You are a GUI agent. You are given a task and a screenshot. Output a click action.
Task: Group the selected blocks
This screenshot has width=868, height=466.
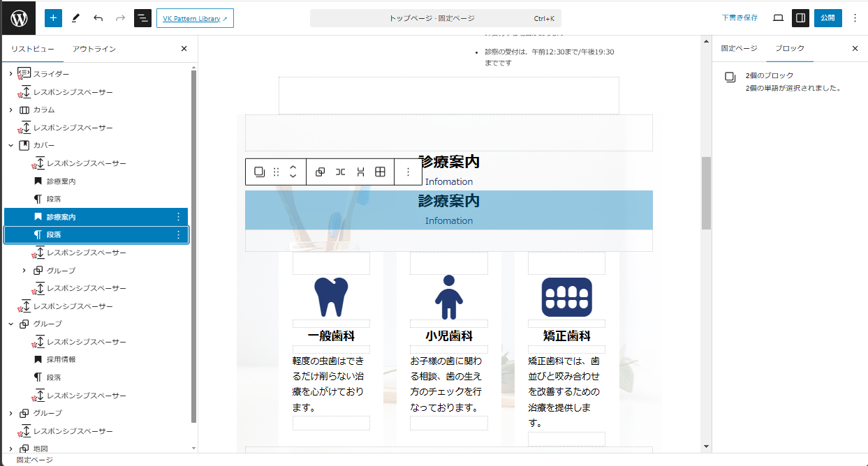tap(320, 172)
